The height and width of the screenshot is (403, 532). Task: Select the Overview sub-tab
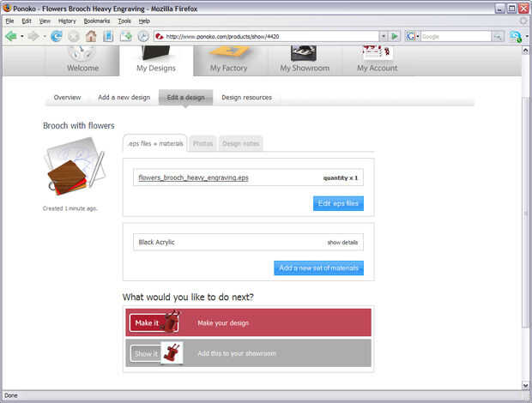tap(67, 98)
